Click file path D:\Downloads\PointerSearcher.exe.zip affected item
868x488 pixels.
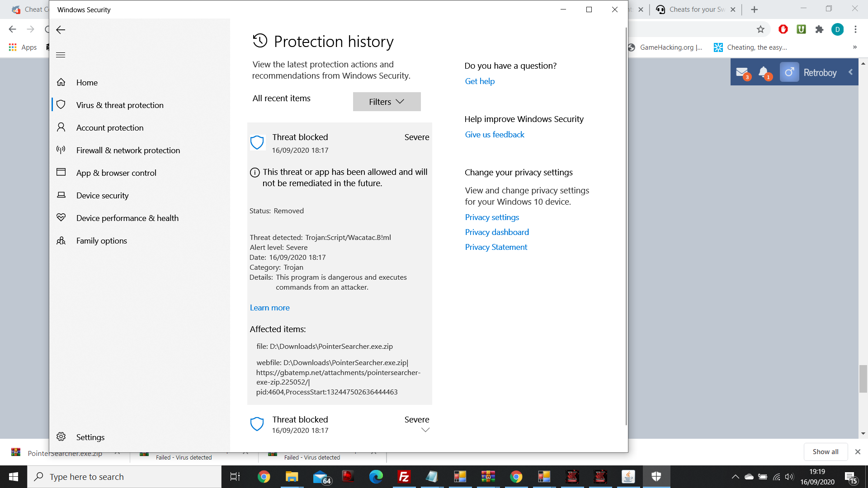click(x=325, y=346)
